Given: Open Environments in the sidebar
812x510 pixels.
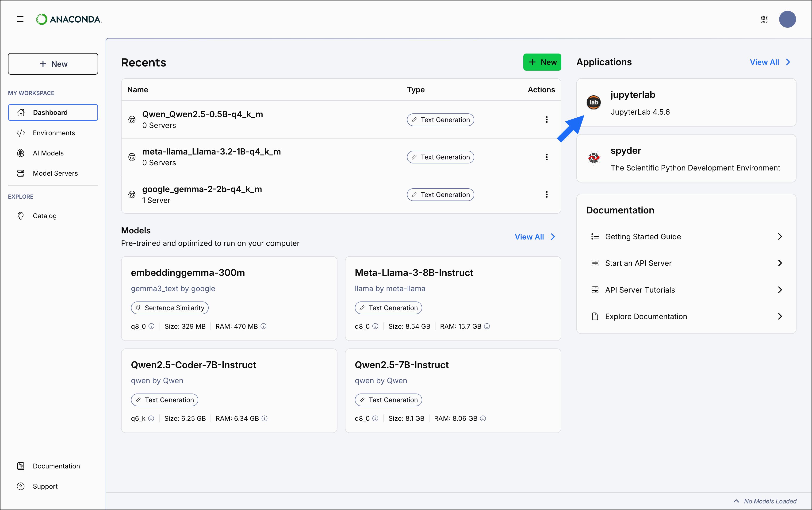Looking at the screenshot, I should tap(53, 133).
